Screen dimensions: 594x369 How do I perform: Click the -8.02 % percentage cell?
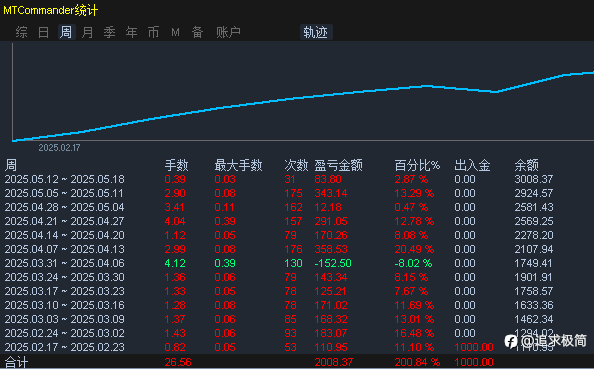(413, 263)
